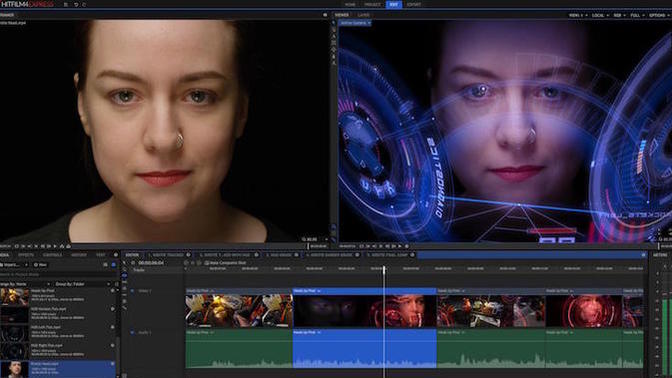Toggle loop playback in the Viewer
The width and height of the screenshot is (672, 378).
tap(361, 246)
